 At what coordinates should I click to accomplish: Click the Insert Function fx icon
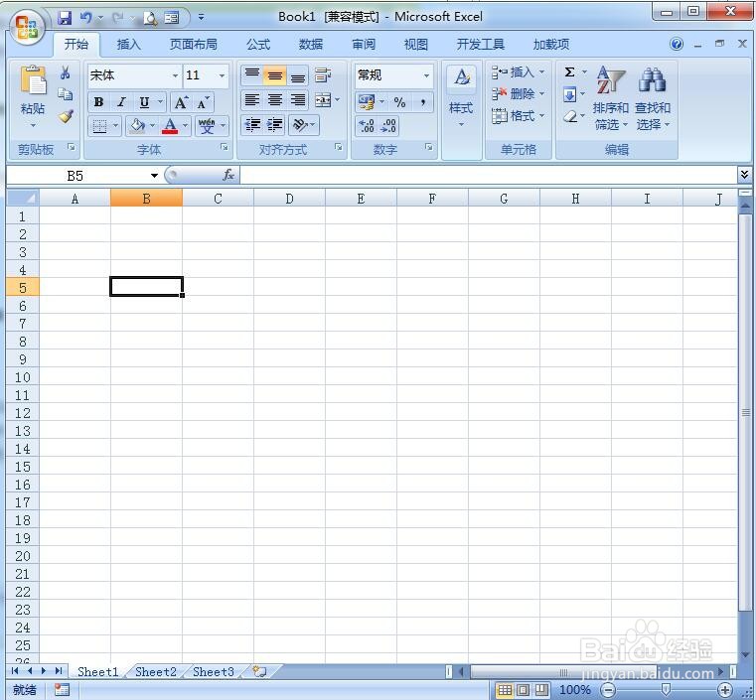228,175
